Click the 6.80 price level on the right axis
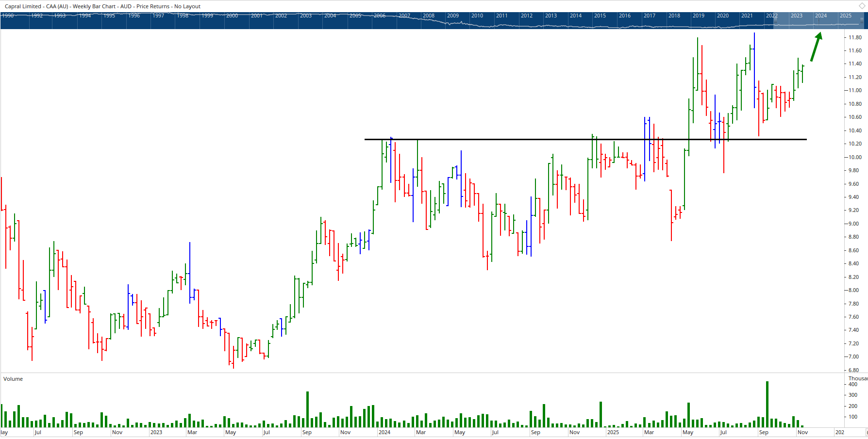 tap(853, 370)
